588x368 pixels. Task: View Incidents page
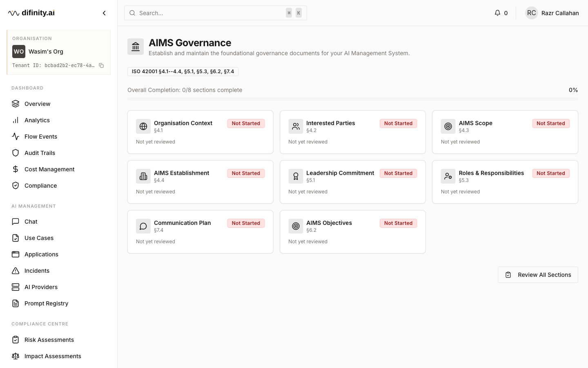59,271
